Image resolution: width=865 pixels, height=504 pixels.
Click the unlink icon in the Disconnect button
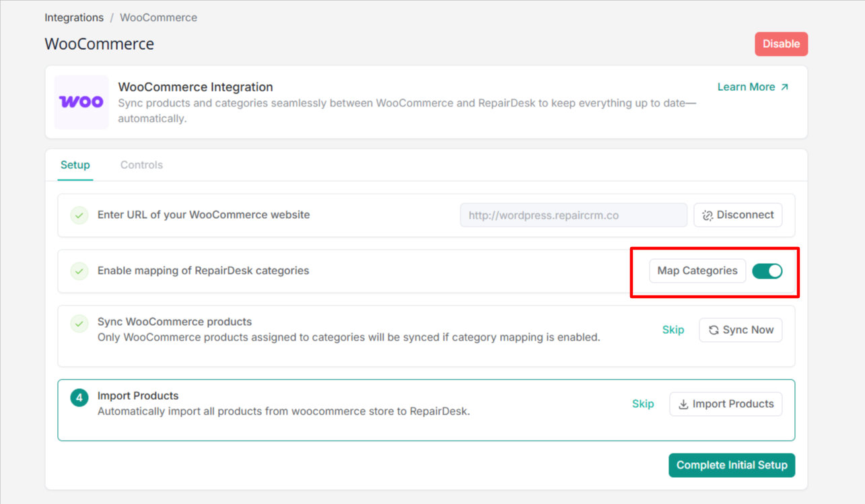707,215
